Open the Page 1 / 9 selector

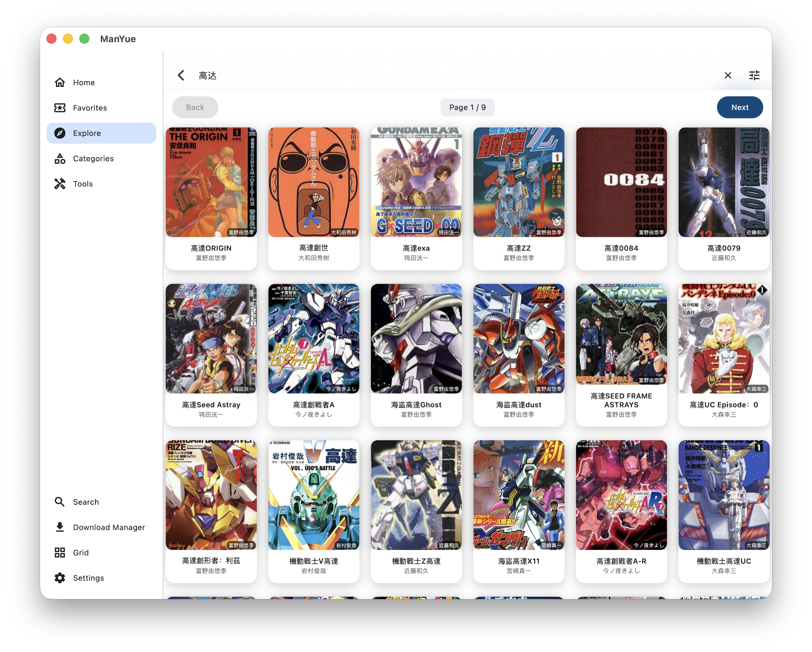point(467,107)
